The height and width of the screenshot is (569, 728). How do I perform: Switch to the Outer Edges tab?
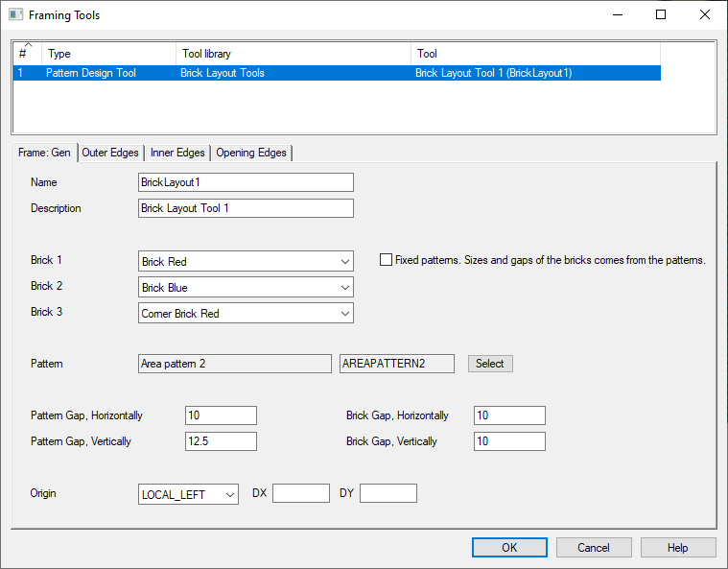point(111,153)
